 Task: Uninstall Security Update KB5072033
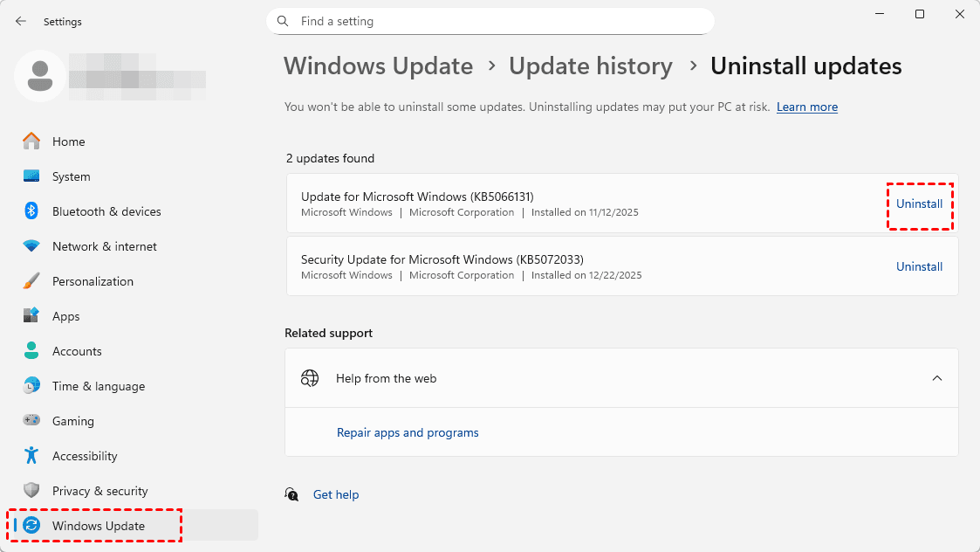(x=919, y=266)
